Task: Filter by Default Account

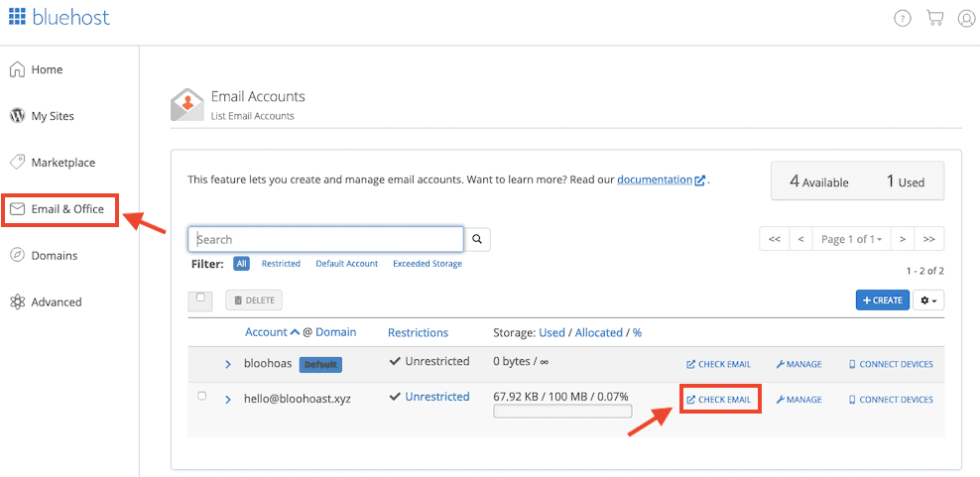Action: pyautogui.click(x=347, y=264)
